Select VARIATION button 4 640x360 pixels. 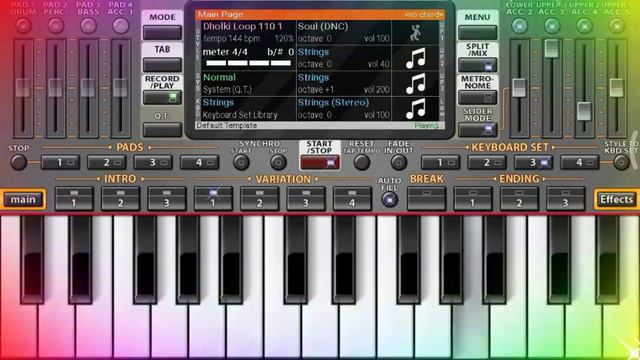point(352,198)
